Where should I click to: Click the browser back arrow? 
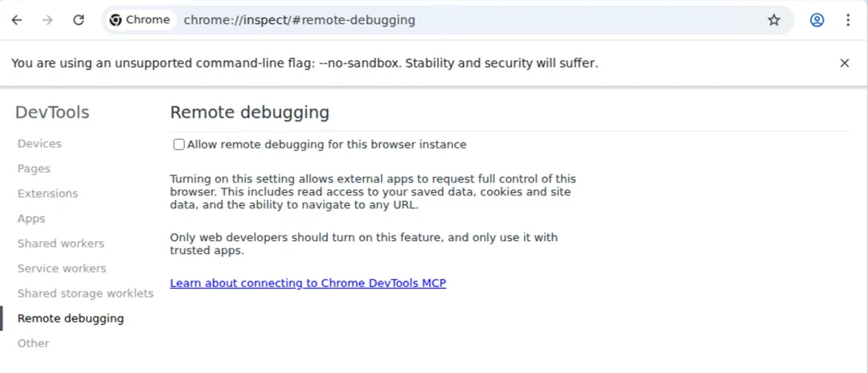tap(17, 20)
